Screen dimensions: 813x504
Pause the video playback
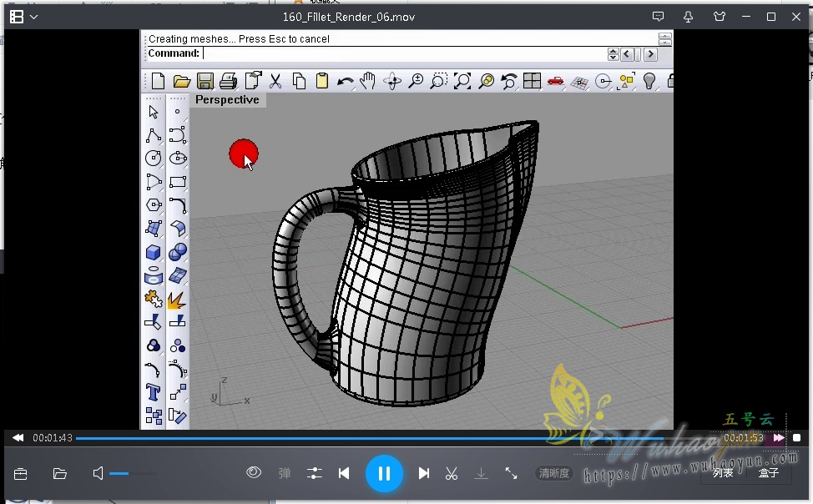coord(384,473)
